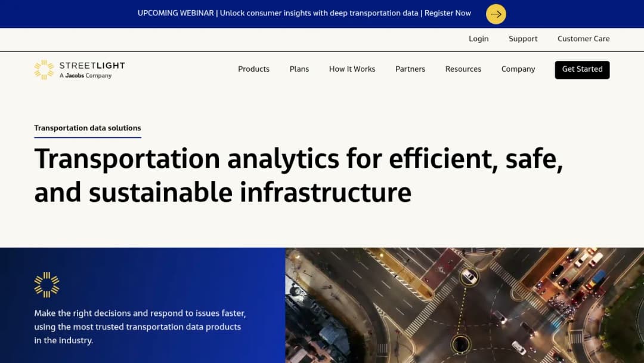Open the upcoming webinar banner link
644x363 pixels.
click(x=304, y=13)
